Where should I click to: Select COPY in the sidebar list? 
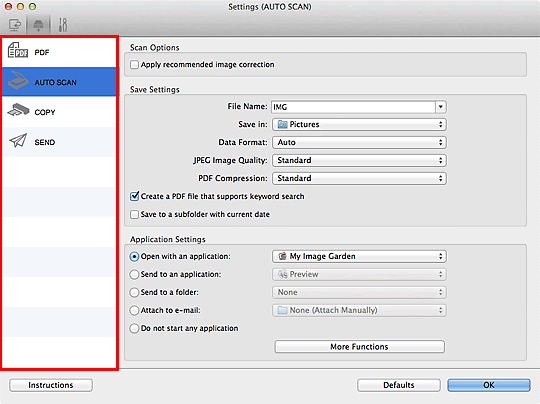(x=59, y=112)
